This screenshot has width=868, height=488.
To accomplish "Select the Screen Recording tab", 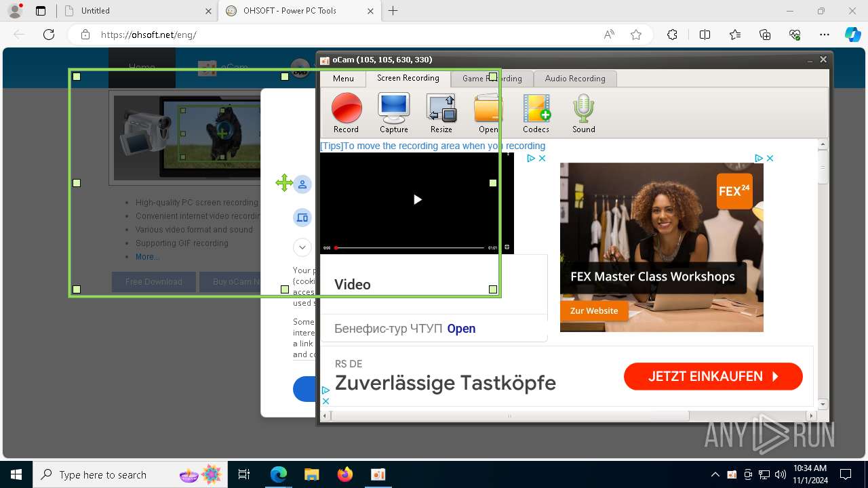I will point(408,78).
